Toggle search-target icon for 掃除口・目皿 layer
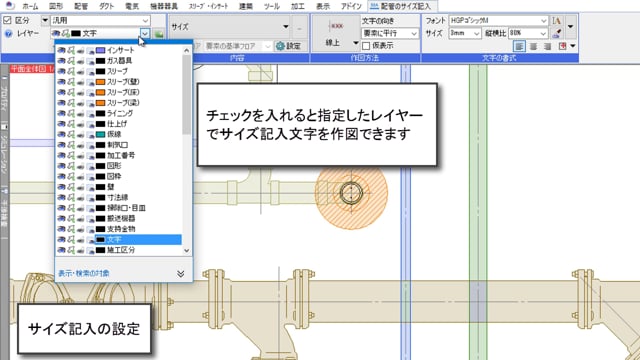The image size is (640, 360). (71, 208)
